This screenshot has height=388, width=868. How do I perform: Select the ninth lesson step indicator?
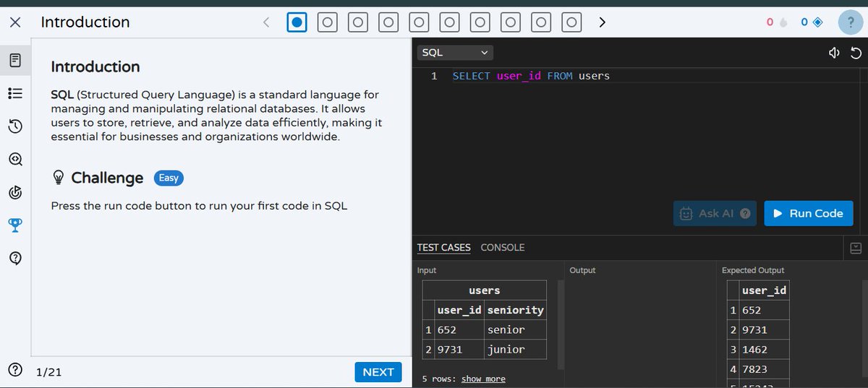(x=540, y=22)
